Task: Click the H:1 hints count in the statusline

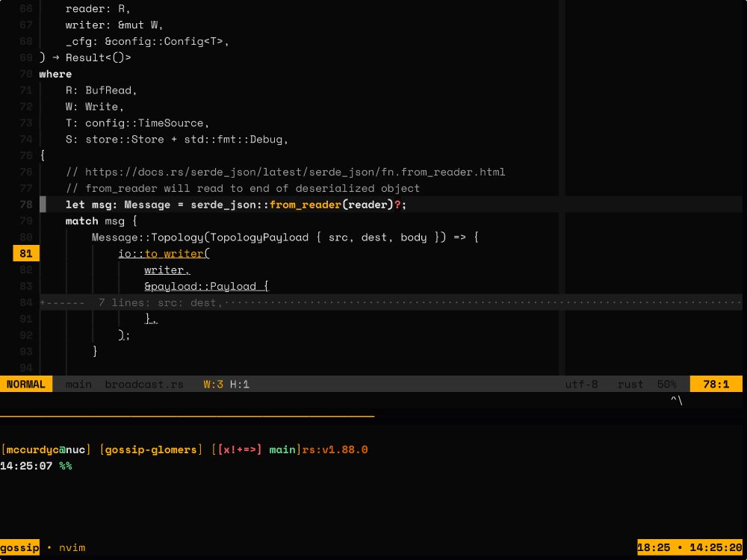Action: [240, 385]
